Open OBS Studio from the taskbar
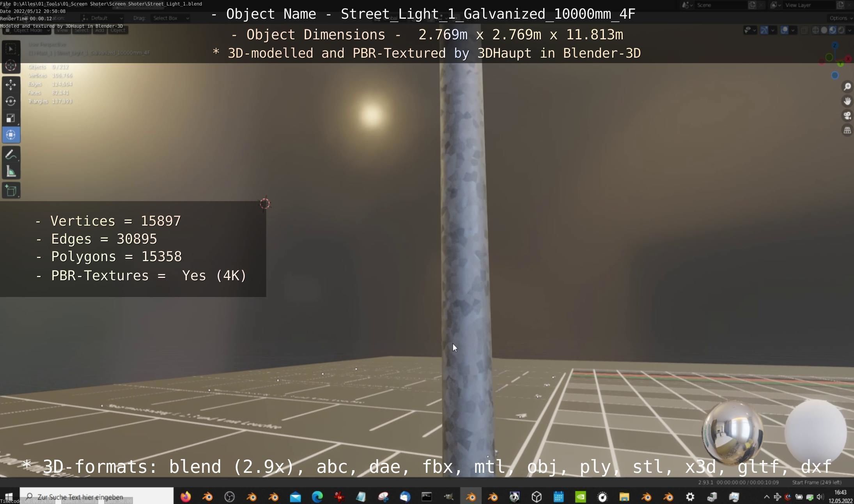Viewport: 854px width, 504px height. pyautogui.click(x=230, y=497)
